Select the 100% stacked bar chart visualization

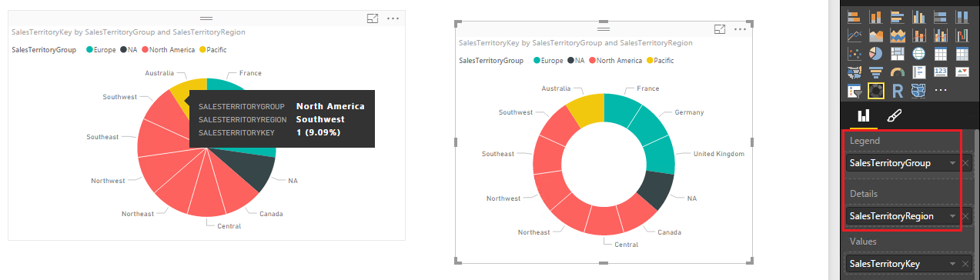940,16
